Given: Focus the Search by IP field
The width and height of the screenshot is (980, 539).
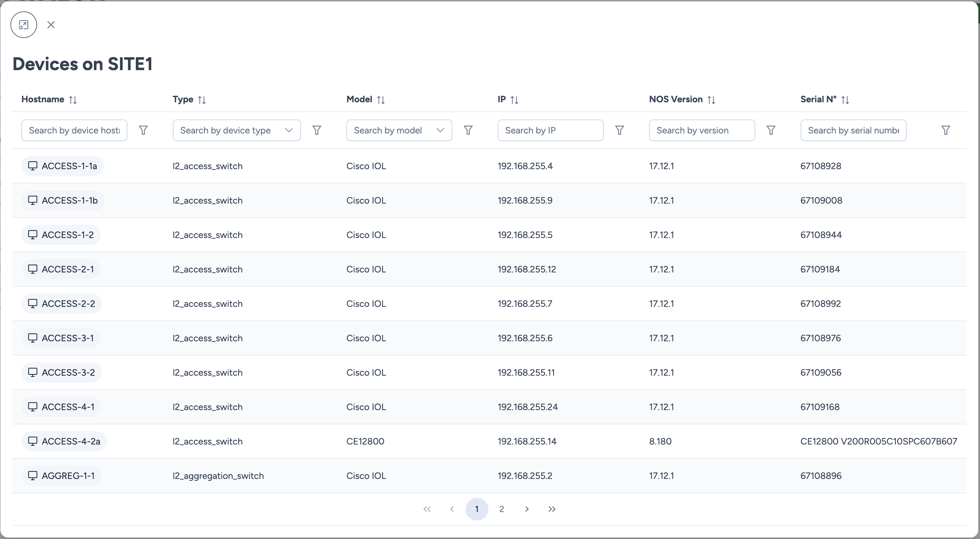Looking at the screenshot, I should point(550,131).
